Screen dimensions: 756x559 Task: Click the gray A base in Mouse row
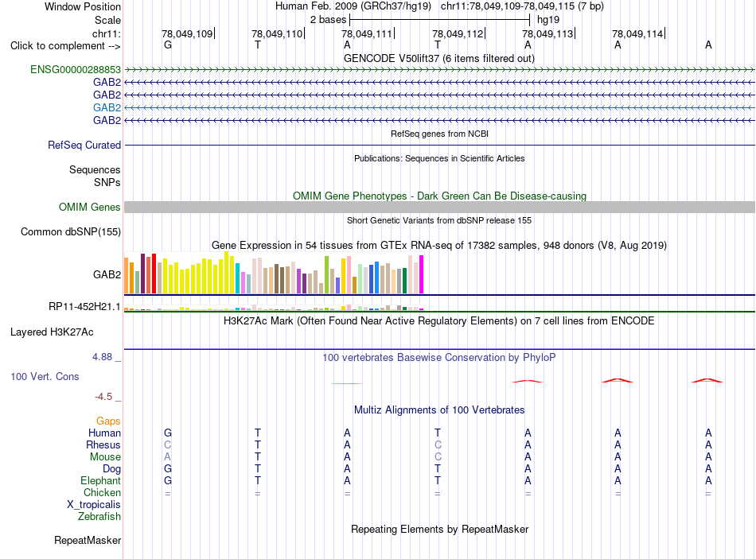[167, 457]
